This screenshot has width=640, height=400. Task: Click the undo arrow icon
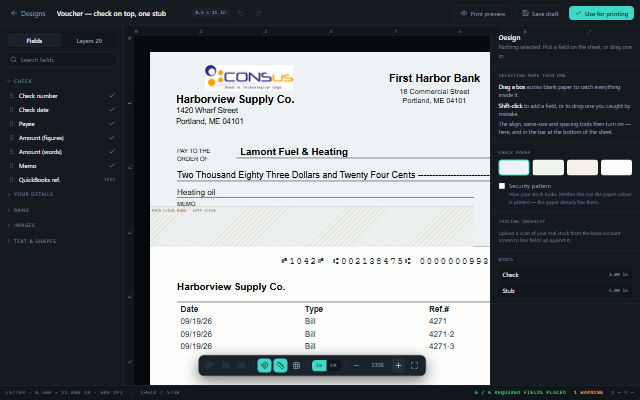pos(241,13)
